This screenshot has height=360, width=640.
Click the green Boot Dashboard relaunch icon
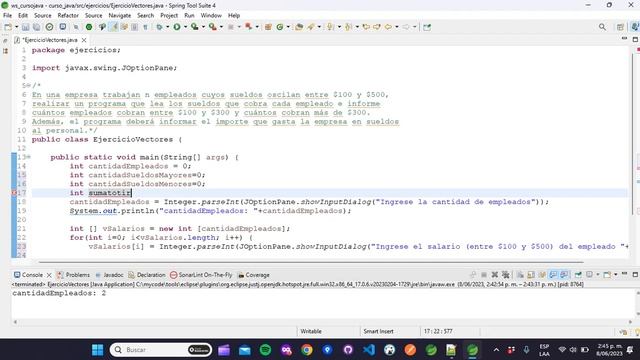89,27
